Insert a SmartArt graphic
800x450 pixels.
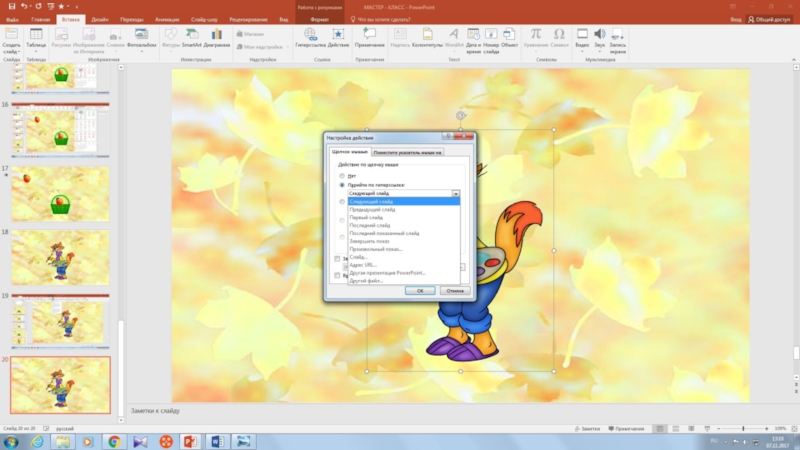[x=191, y=36]
